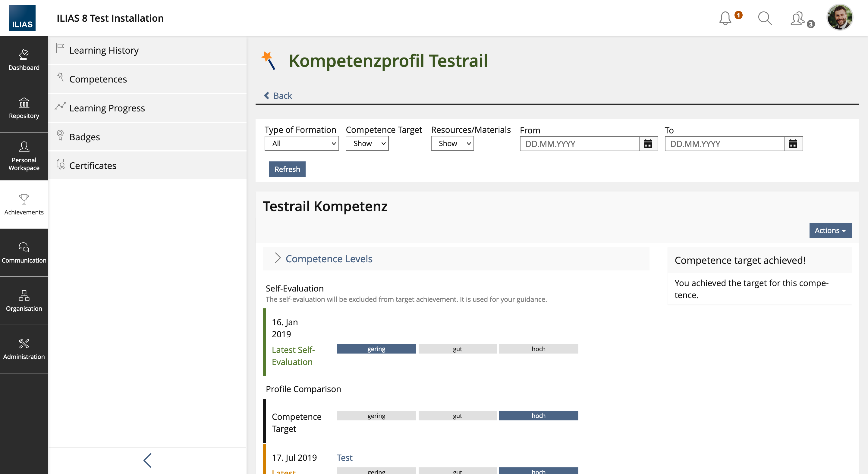Expand the Competence Levels section
Viewport: 868px width, 474px height.
click(329, 259)
